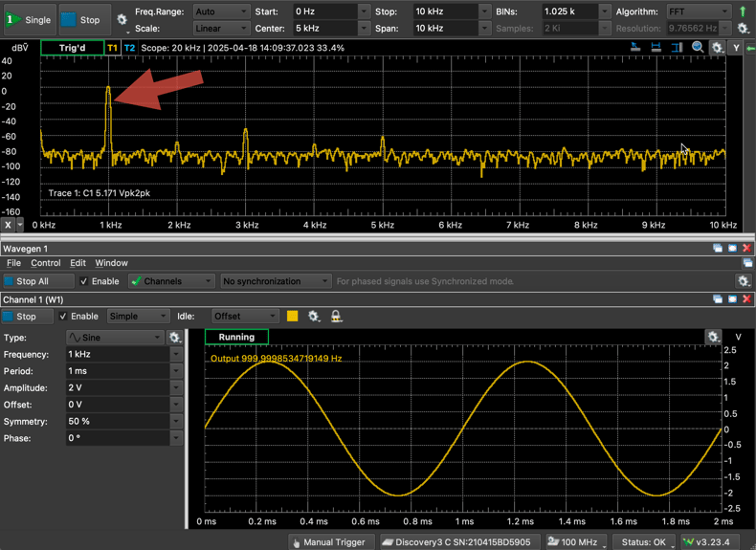Click the yellow channel color swatch
Viewport: 756px width, 550px height.
293,317
